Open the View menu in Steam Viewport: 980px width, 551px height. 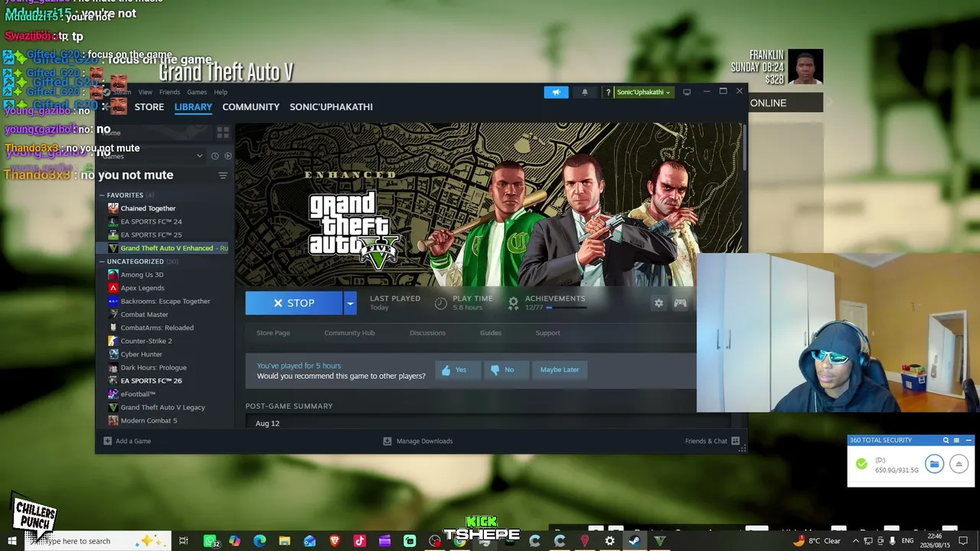[145, 92]
